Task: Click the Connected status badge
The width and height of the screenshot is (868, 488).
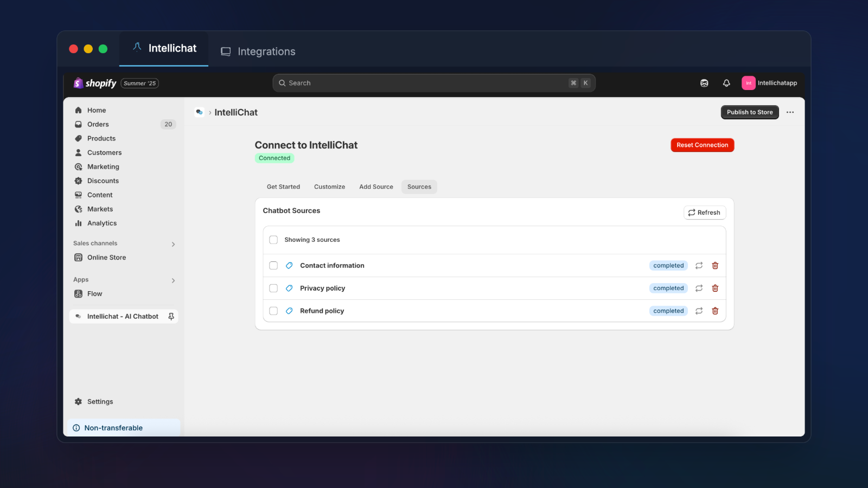Action: coord(275,158)
